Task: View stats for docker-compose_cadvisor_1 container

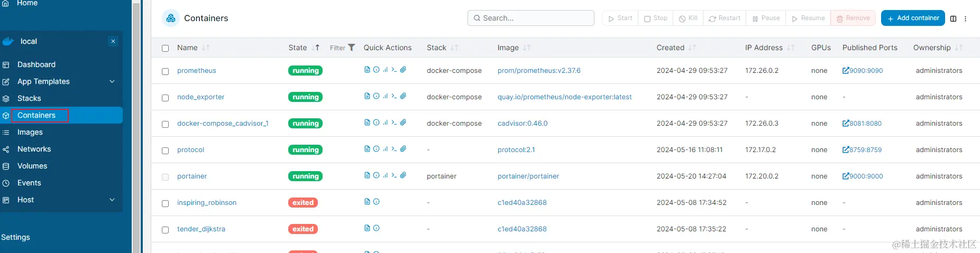Action: 385,123
